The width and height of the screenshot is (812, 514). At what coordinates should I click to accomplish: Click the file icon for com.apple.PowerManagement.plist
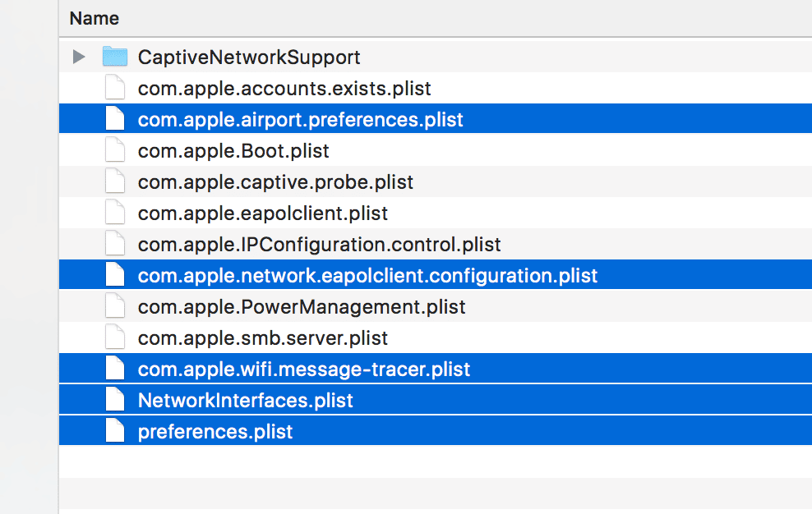[115, 306]
